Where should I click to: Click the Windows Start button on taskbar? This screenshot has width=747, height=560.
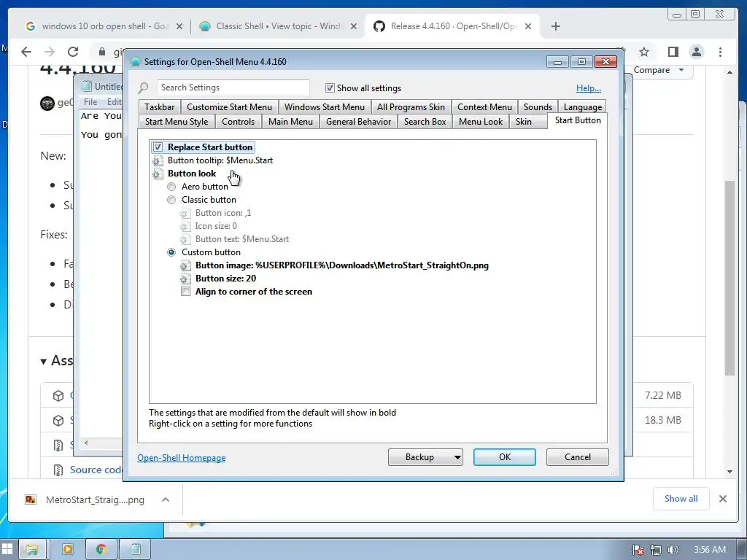coord(7,550)
